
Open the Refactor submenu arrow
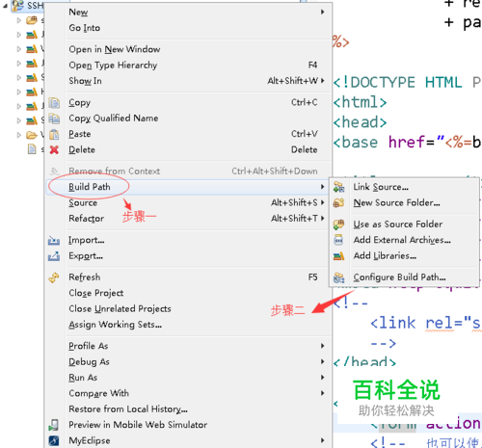click(322, 219)
